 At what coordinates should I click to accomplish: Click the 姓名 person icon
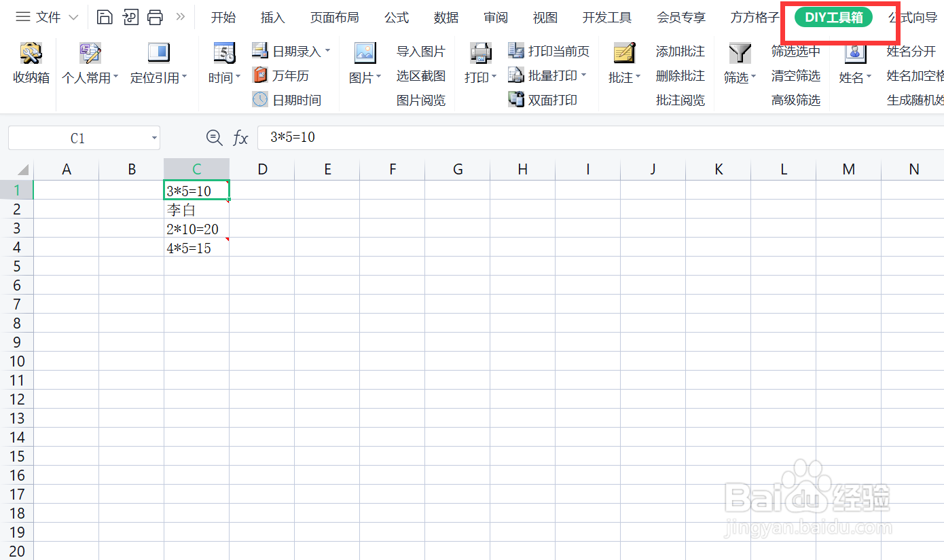click(x=855, y=53)
